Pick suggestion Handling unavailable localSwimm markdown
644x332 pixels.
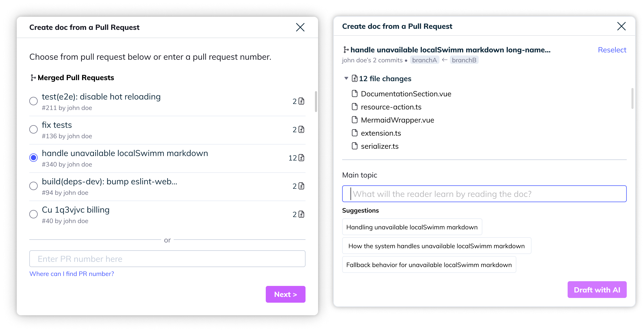(x=412, y=227)
